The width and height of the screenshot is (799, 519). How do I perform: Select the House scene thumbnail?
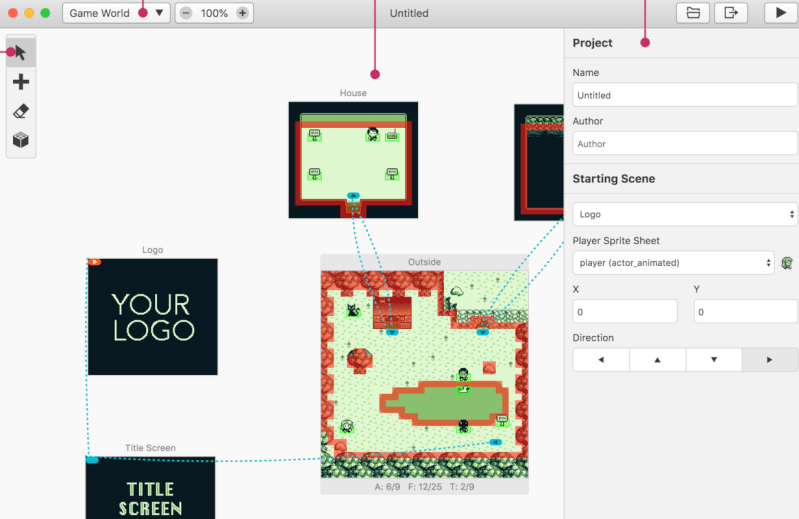pos(353,160)
